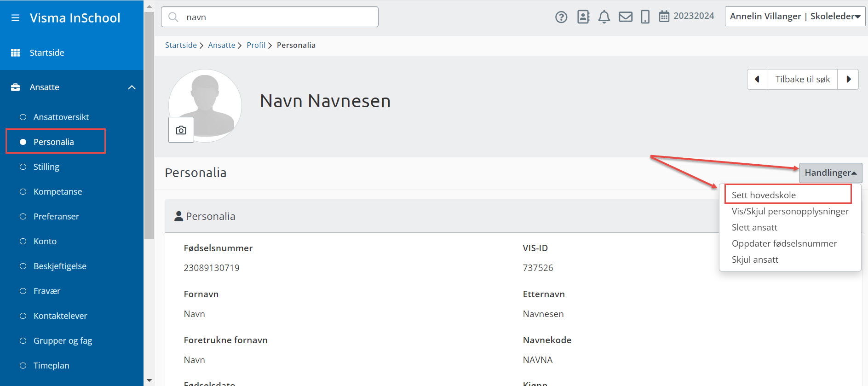Click the Ansatte briefcase icon
The image size is (868, 386).
(15, 87)
